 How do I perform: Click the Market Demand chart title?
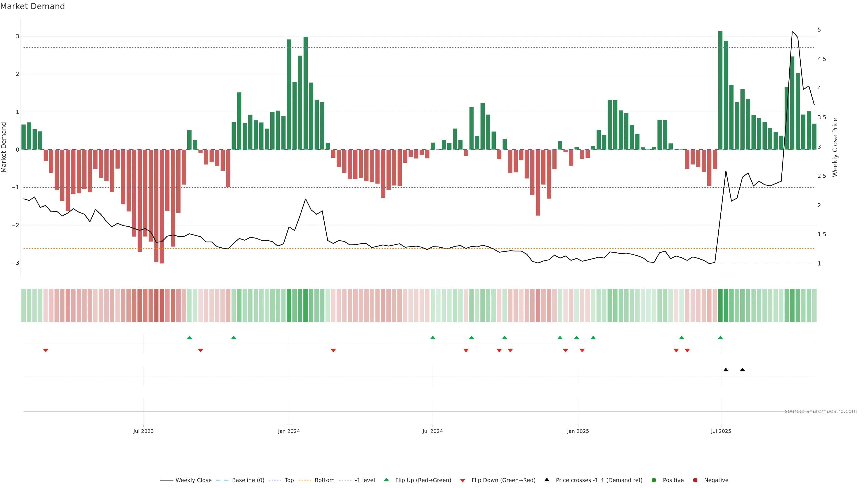32,6
